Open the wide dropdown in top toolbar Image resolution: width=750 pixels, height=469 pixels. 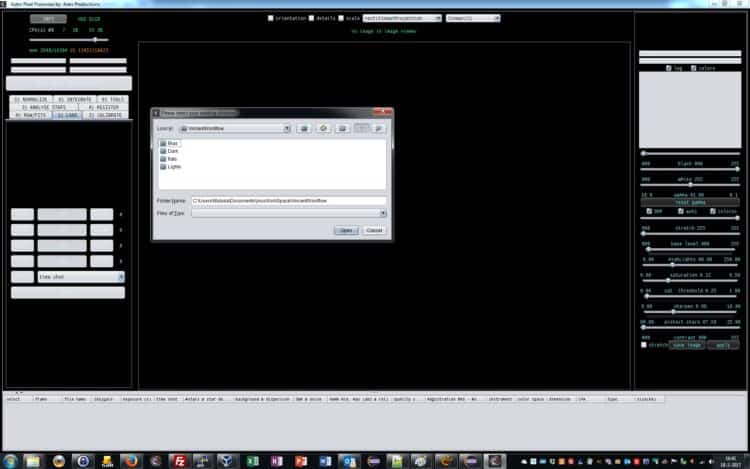click(x=402, y=18)
